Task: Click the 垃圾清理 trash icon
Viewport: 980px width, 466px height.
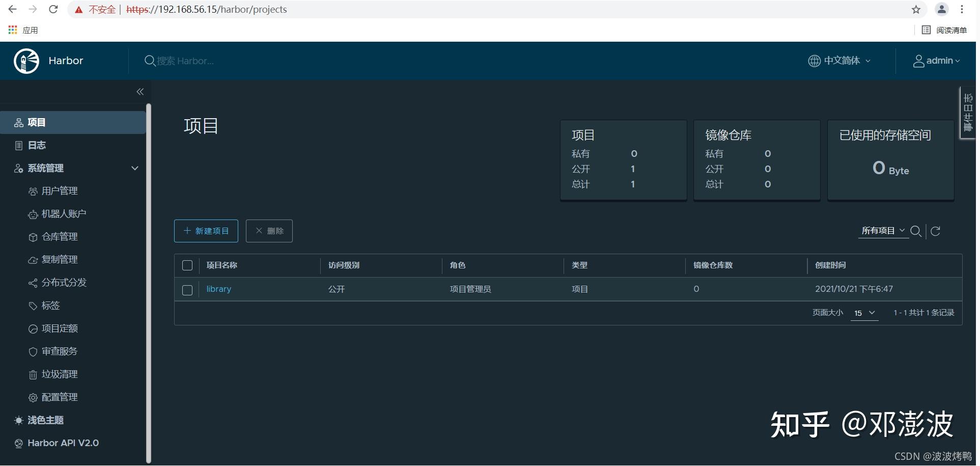Action: tap(33, 374)
